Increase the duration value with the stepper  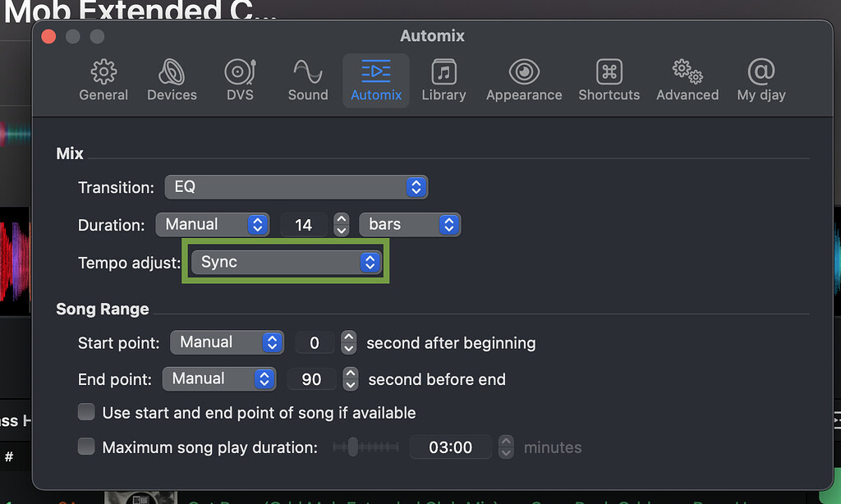342,220
